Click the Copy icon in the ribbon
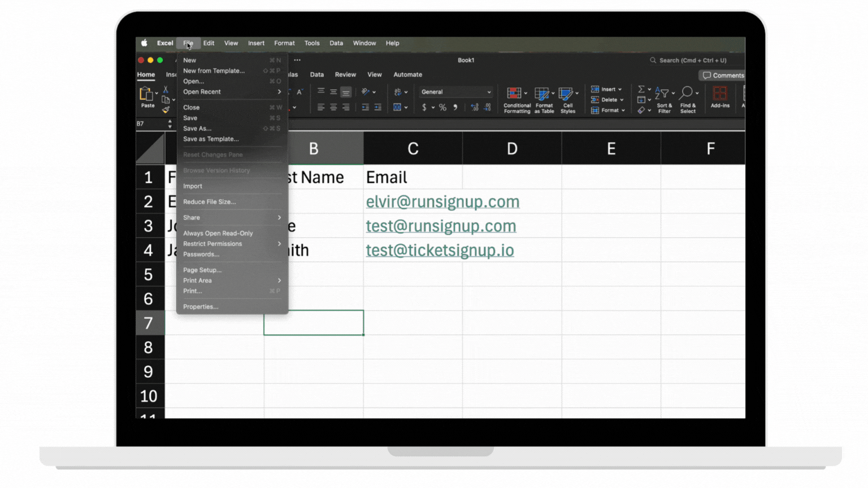Screen dimensions: 868x488 166,100
